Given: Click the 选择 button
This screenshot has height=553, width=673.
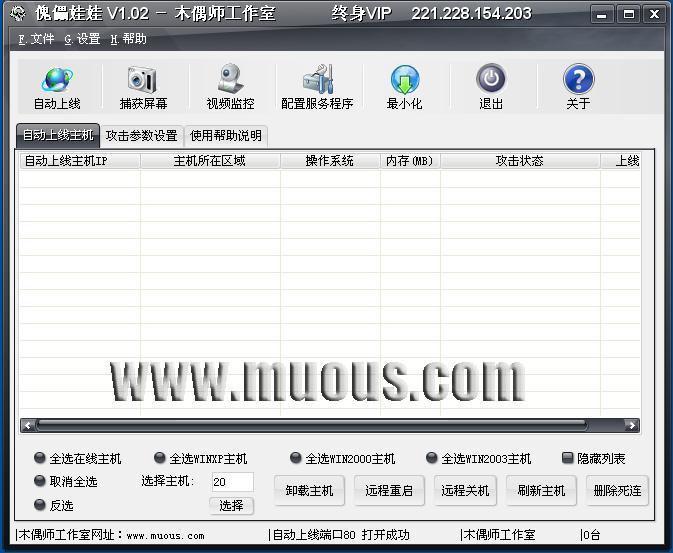Looking at the screenshot, I should click(231, 505).
